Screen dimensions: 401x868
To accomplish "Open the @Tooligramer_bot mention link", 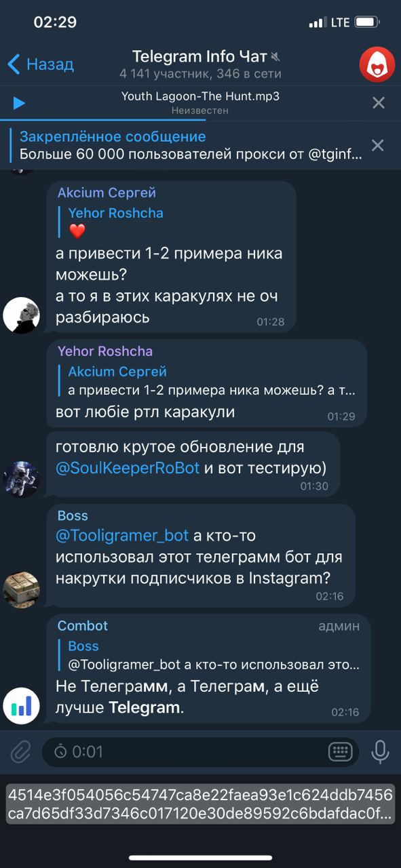I will (121, 535).
